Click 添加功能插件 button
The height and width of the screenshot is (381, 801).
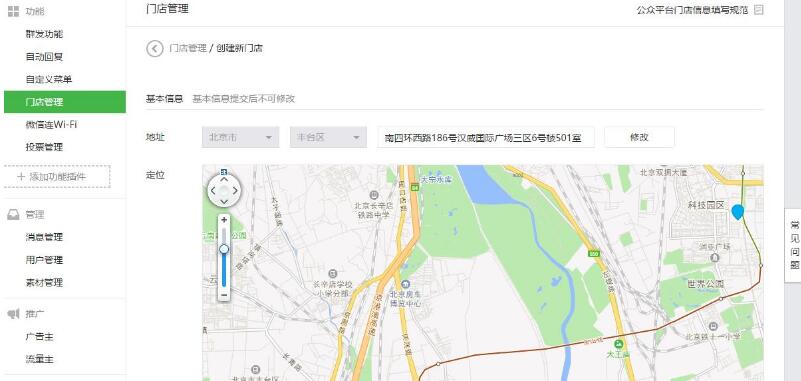pyautogui.click(x=57, y=177)
